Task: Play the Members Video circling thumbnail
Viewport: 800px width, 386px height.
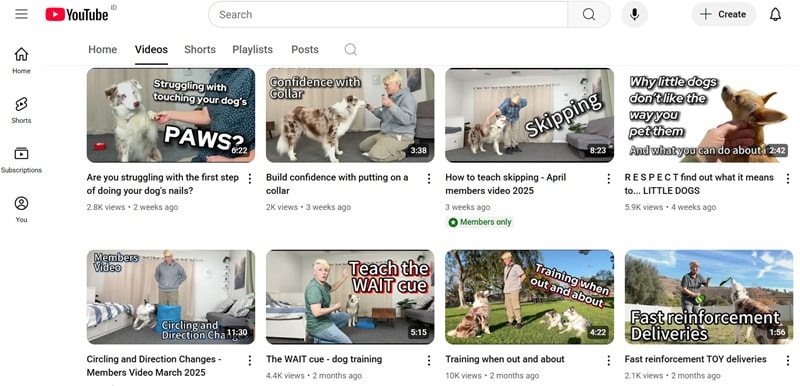Action: coord(171,297)
